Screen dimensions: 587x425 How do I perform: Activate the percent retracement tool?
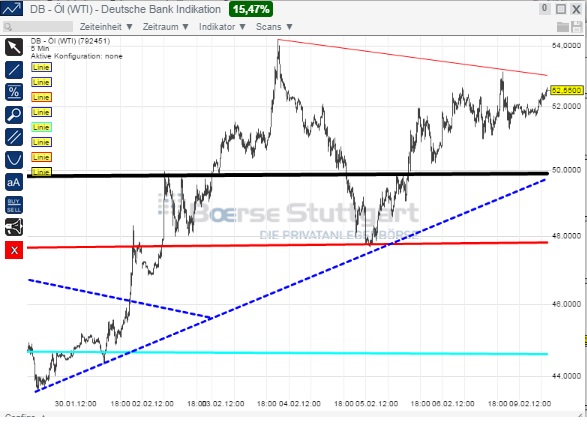tap(14, 92)
